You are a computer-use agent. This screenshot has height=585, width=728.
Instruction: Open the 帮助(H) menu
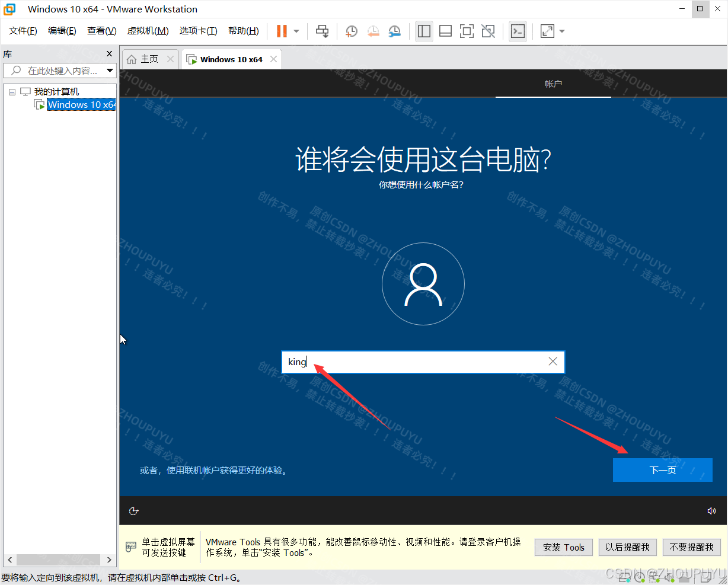(x=244, y=31)
